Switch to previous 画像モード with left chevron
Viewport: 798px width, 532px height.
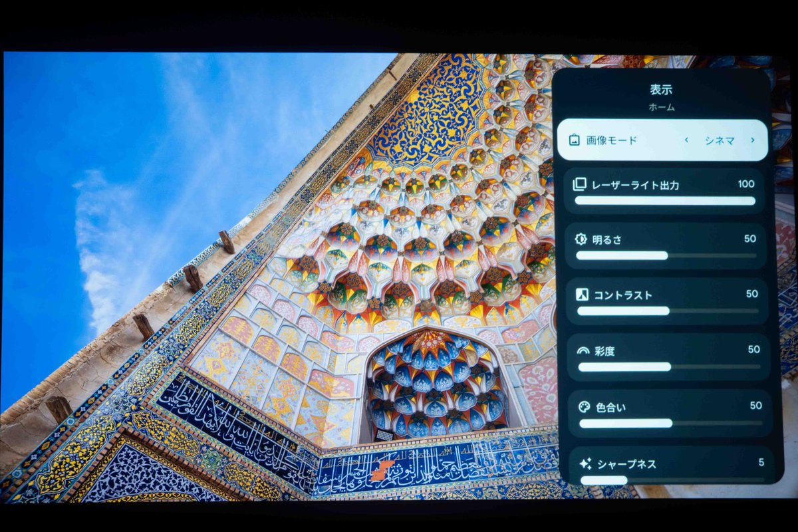pos(687,140)
